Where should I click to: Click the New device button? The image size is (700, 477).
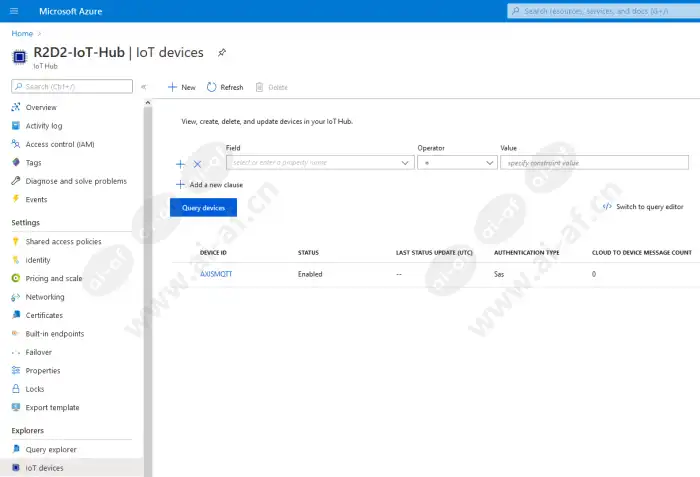click(x=182, y=87)
